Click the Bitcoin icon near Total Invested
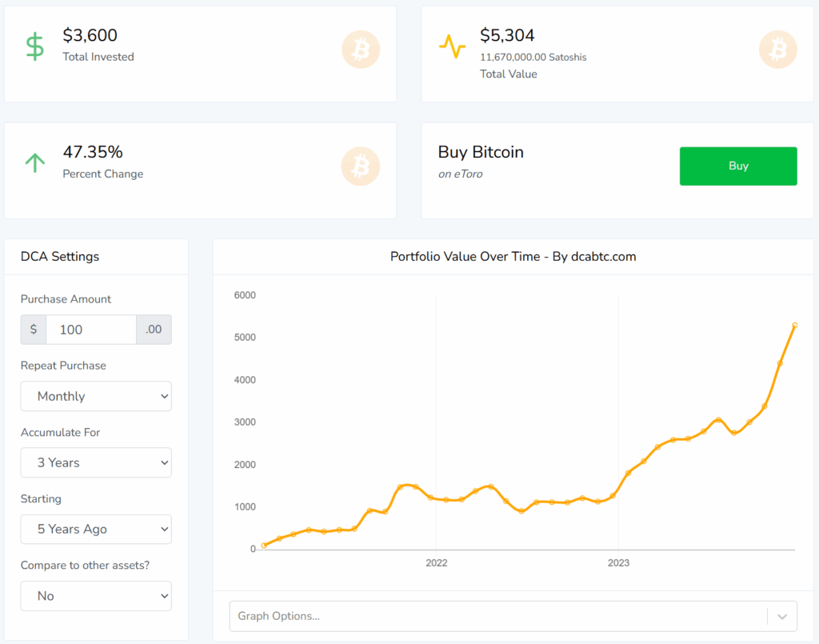The width and height of the screenshot is (819, 644). (360, 50)
